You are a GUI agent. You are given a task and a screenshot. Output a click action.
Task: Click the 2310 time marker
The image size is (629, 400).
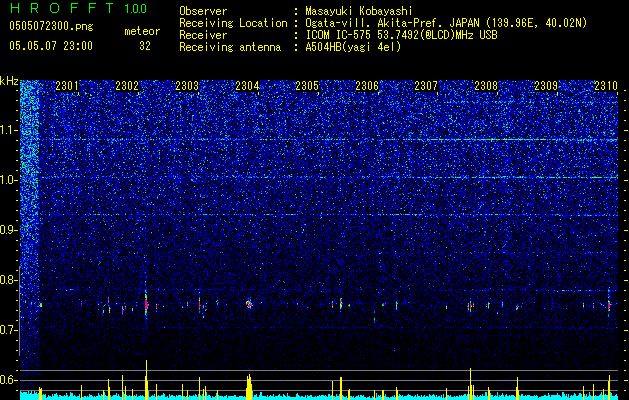coord(606,86)
